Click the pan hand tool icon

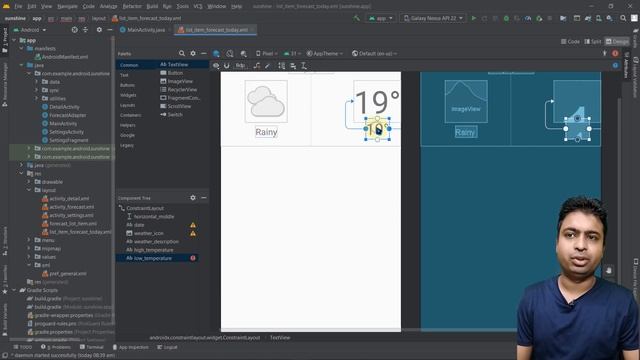coord(609,271)
